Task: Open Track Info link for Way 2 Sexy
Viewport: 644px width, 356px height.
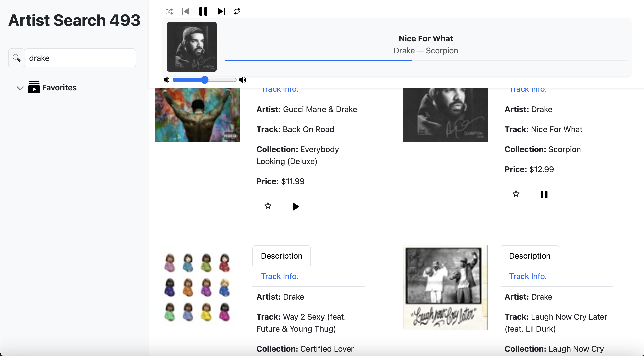Action: pyautogui.click(x=280, y=276)
